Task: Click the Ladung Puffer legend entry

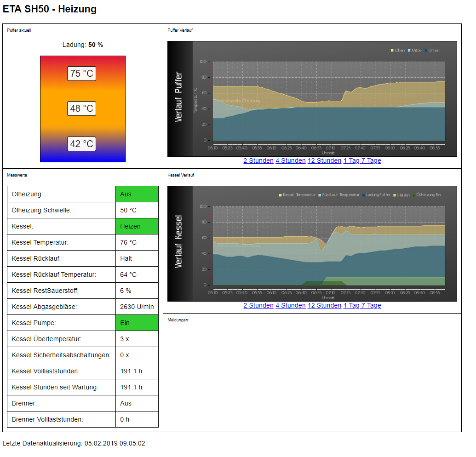Action: tap(376, 195)
